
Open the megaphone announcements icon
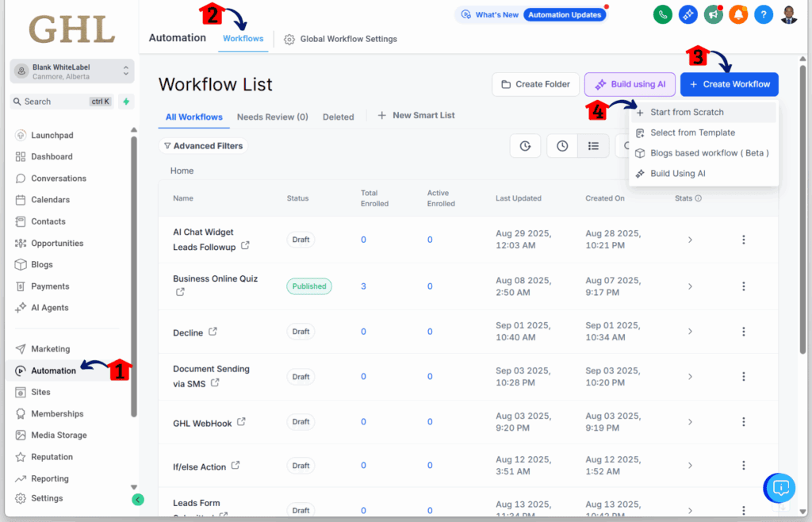pos(713,14)
